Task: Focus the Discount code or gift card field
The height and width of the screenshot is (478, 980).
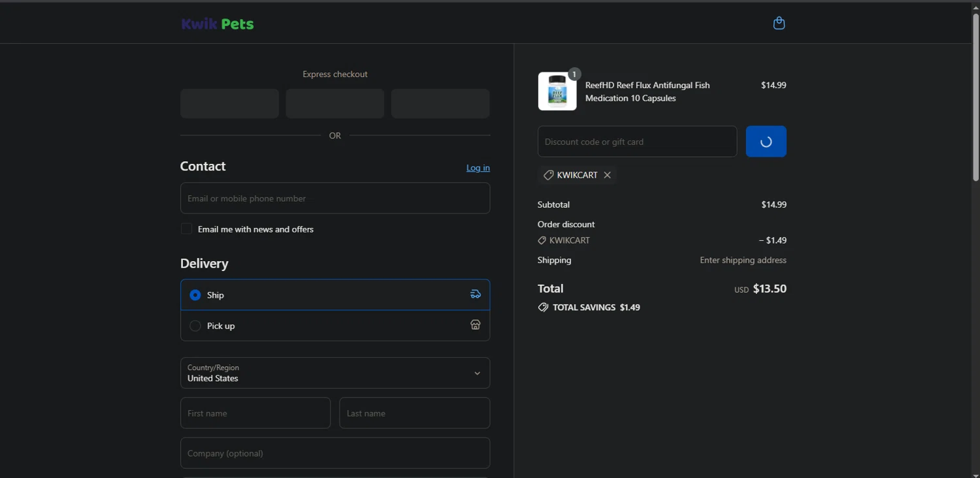Action: coord(637,142)
